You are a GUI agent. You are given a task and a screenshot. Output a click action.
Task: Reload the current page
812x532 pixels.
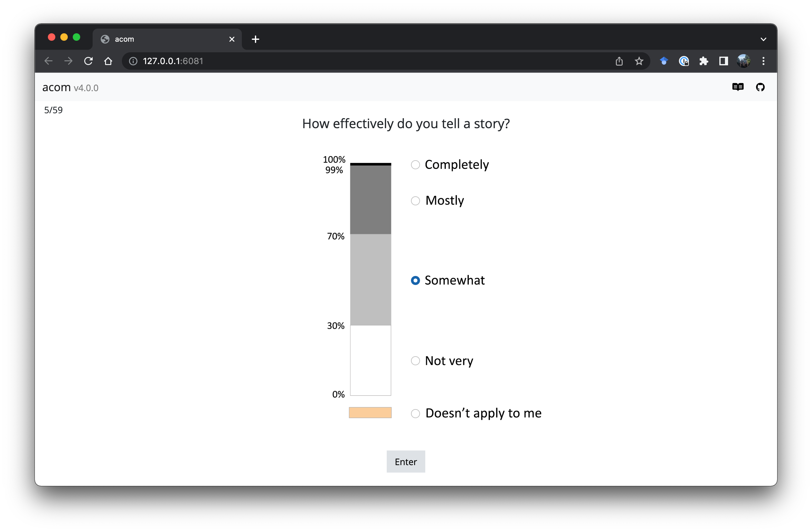(x=88, y=61)
